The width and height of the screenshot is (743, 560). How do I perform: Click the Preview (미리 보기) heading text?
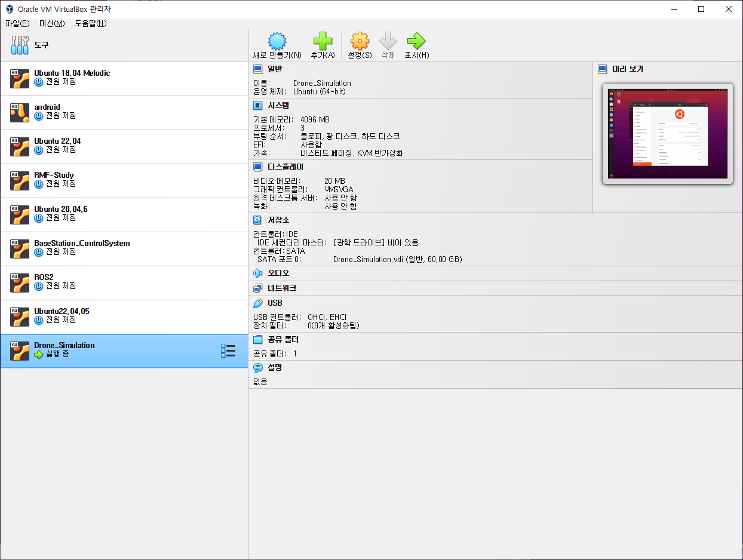(x=628, y=69)
